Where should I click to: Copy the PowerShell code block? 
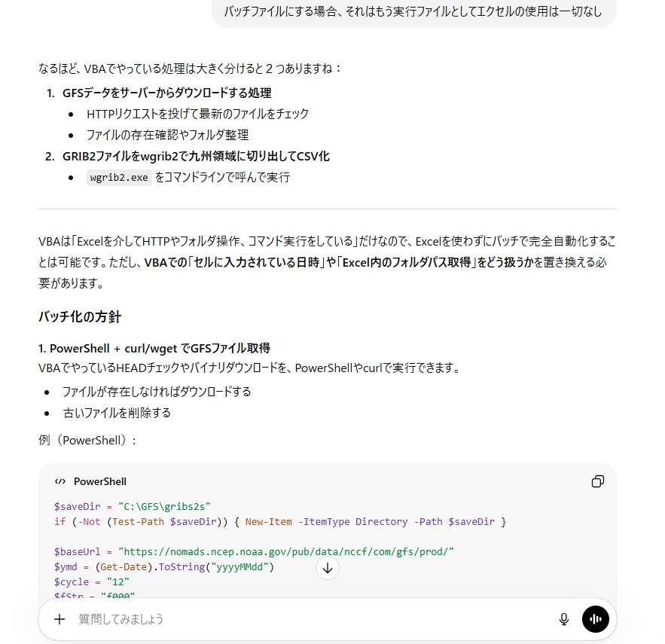pos(597,481)
